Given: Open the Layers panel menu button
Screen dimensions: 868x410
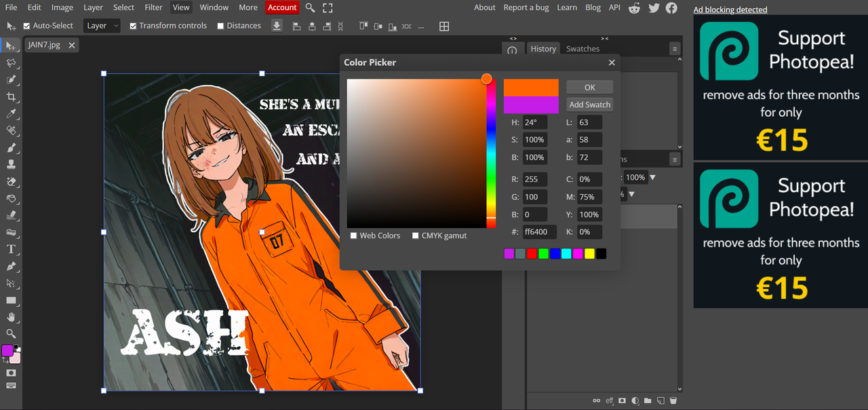Looking at the screenshot, I should point(674,159).
